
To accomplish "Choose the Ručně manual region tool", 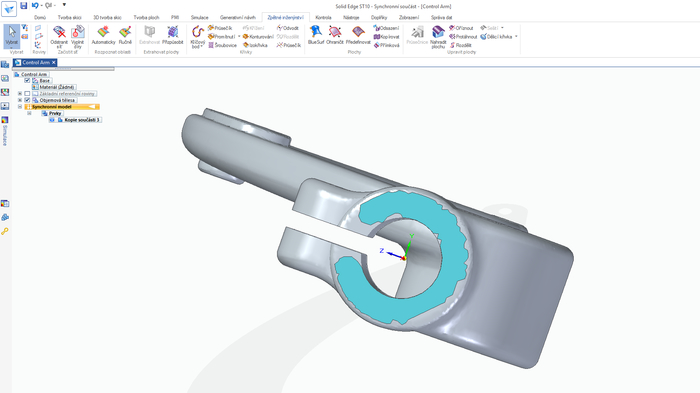I will (125, 35).
